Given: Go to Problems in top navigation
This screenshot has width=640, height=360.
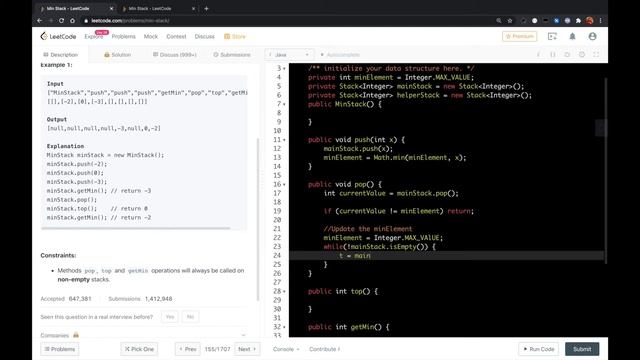Looking at the screenshot, I should pyautogui.click(x=123, y=36).
